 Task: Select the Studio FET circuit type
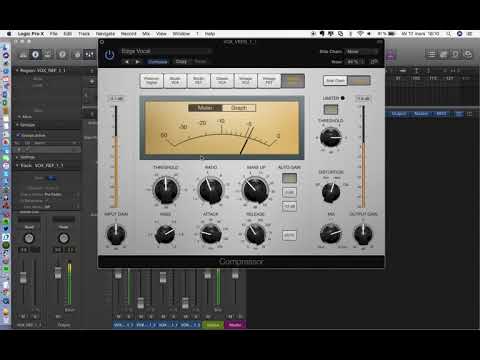click(199, 81)
